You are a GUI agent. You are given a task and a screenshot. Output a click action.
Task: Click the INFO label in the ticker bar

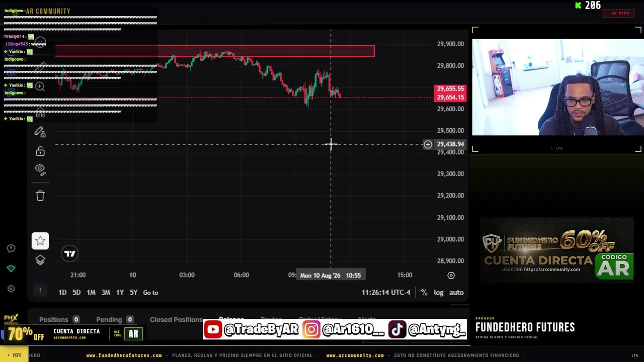[x=14, y=355]
